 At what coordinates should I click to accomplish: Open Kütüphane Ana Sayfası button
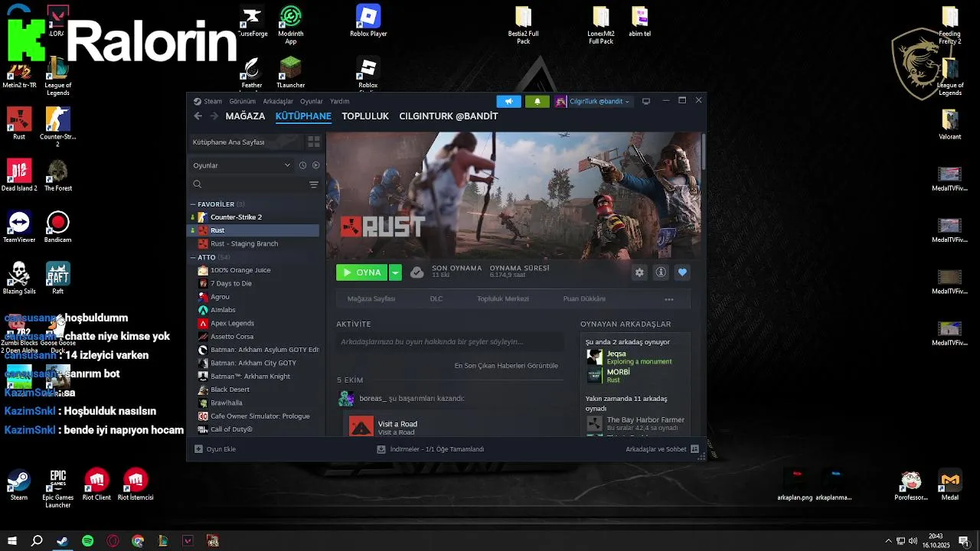tap(246, 142)
